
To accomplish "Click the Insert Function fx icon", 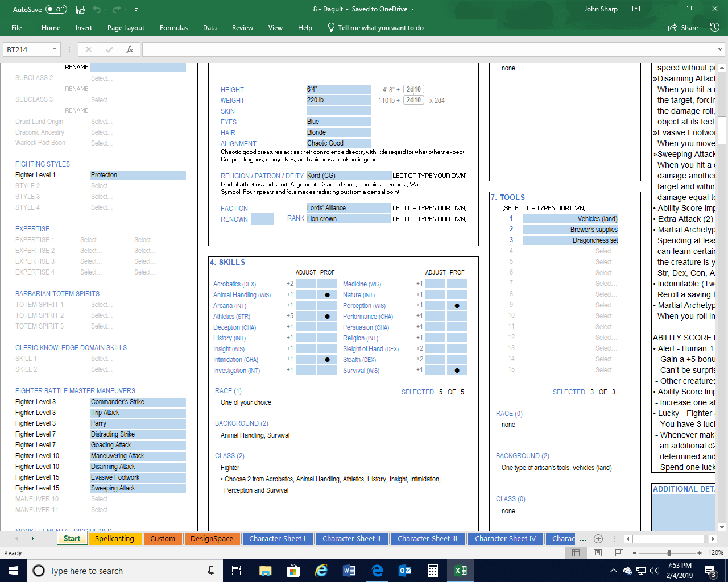I will point(130,49).
